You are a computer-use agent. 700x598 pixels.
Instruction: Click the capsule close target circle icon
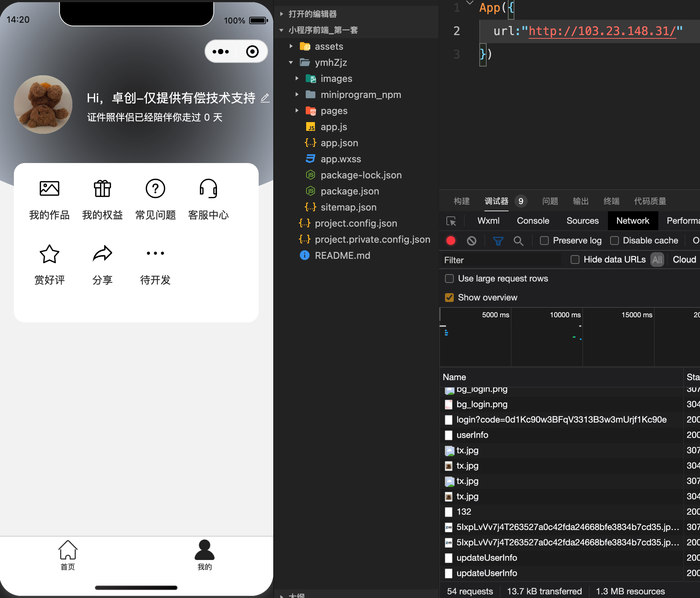click(x=252, y=52)
